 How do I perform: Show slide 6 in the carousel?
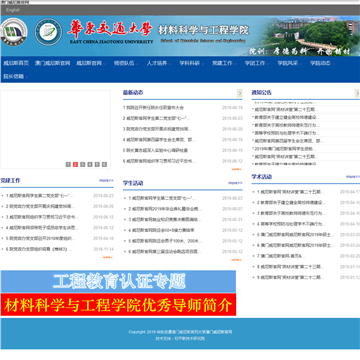pos(104,164)
